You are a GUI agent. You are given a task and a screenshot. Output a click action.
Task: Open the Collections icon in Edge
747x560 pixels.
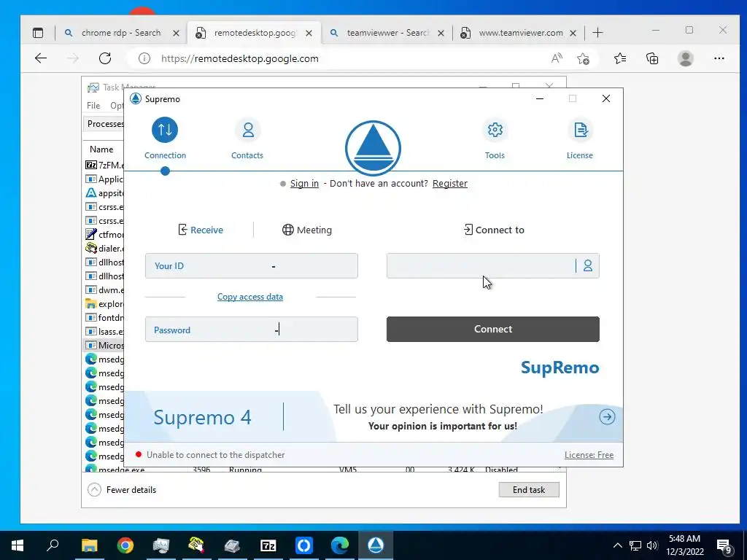652,58
